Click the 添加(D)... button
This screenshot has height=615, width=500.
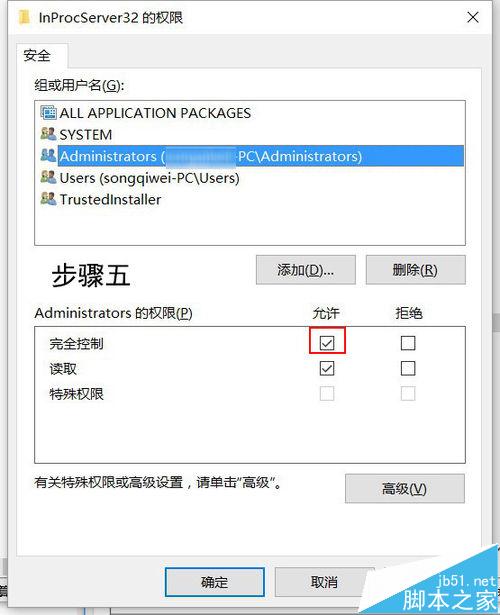[305, 270]
